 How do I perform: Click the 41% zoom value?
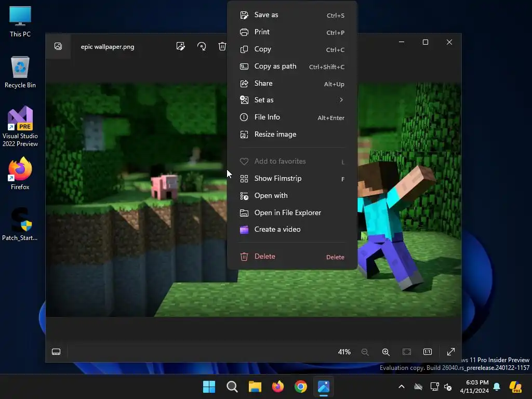point(344,352)
